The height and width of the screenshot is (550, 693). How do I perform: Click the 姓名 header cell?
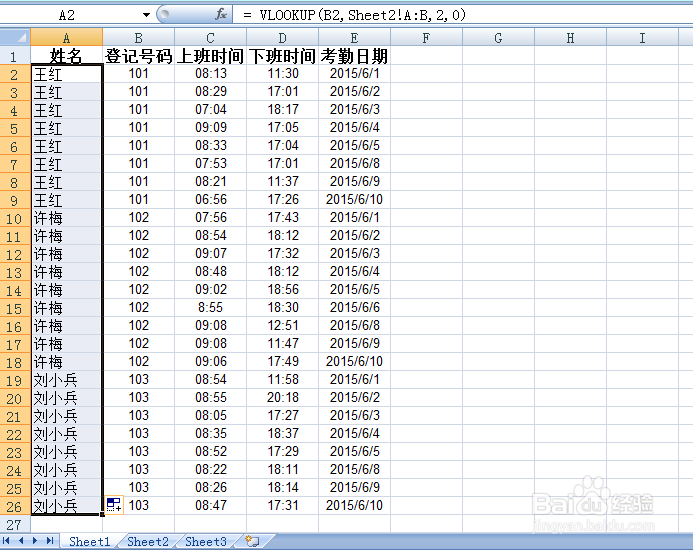point(67,56)
